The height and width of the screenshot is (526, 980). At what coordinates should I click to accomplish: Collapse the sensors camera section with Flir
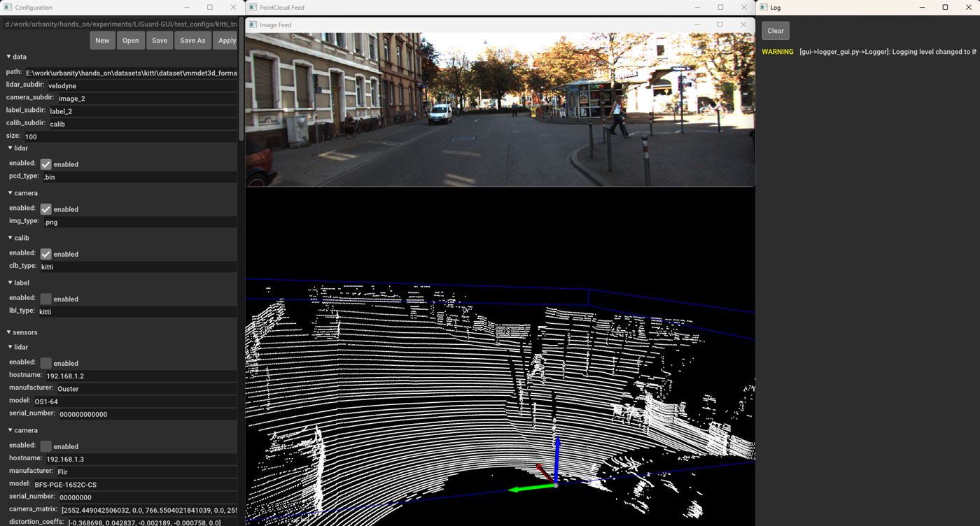[10, 430]
